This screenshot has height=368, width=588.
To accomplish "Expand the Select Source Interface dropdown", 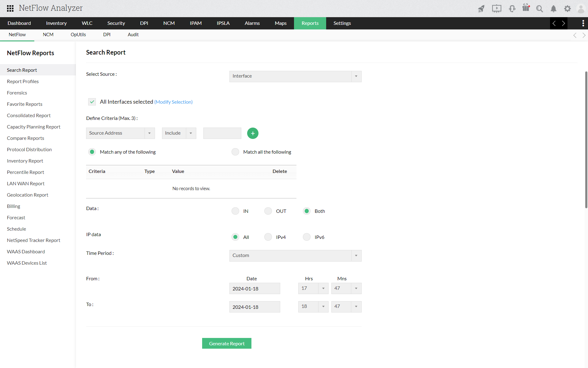I will tap(295, 76).
